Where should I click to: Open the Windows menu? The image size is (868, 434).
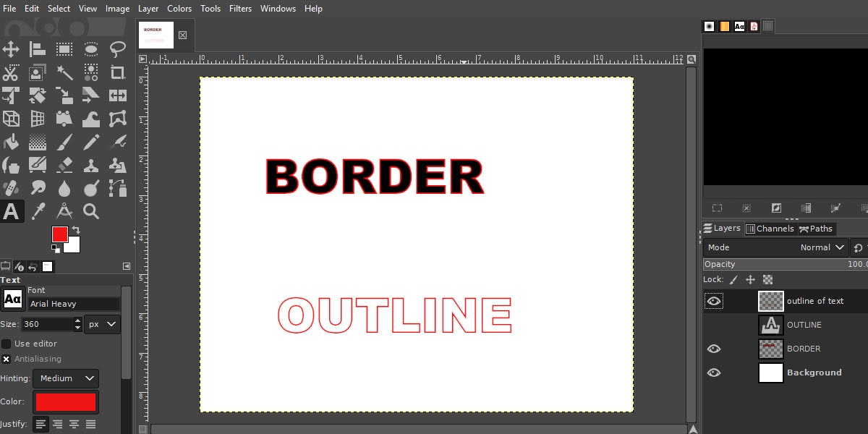click(x=278, y=9)
